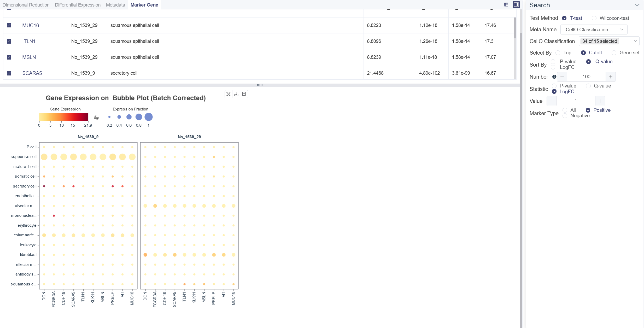The height and width of the screenshot is (328, 644).
Task: Click the Gene Expression color gradient bar
Action: (64, 117)
